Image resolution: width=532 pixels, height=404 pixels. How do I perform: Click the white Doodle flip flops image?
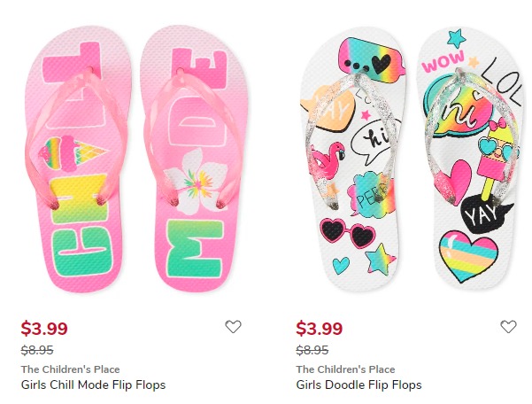(x=412, y=159)
